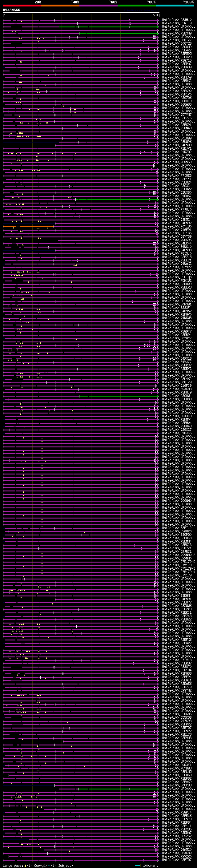Select hit UniRef100_Q6O5S9

(x=177, y=162)
